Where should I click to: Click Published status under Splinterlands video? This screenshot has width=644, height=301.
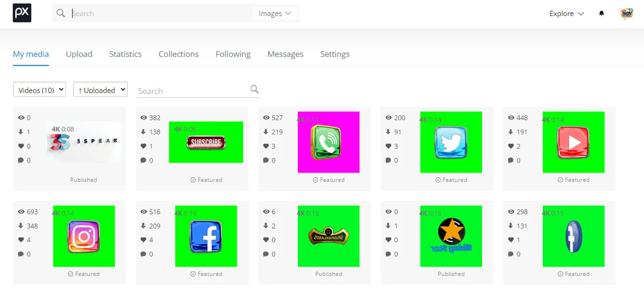click(329, 274)
